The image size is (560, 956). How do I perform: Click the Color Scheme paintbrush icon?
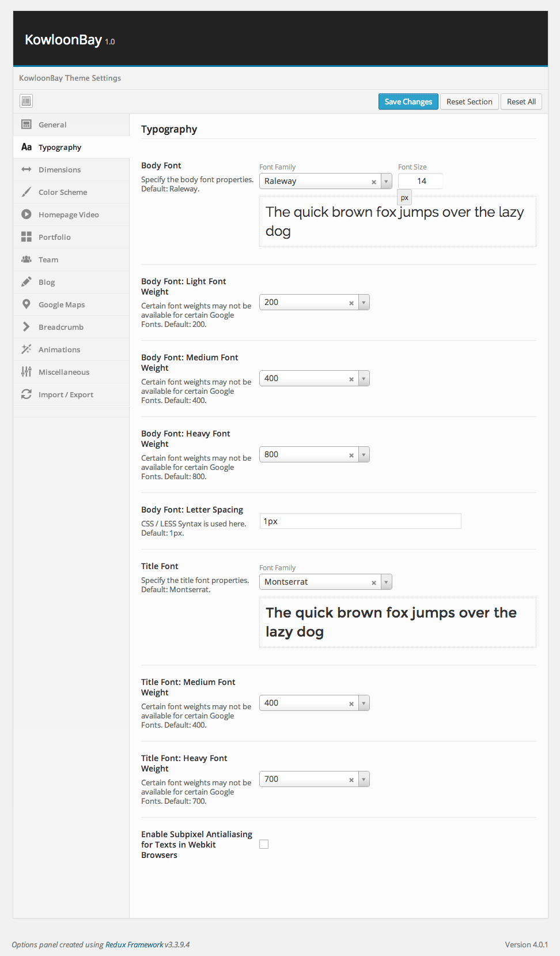pyautogui.click(x=26, y=192)
